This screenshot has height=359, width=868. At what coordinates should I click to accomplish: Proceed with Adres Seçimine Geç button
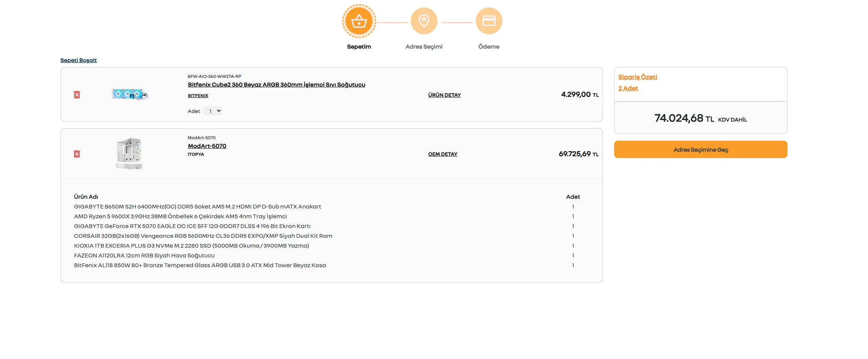[x=701, y=149]
